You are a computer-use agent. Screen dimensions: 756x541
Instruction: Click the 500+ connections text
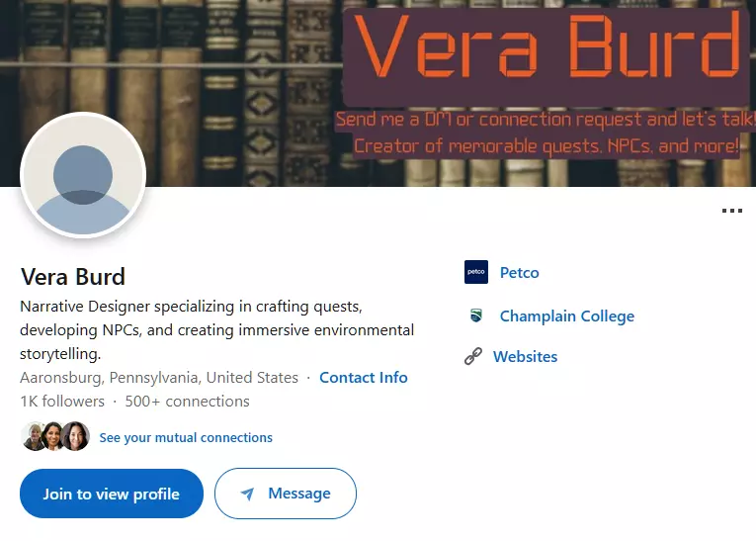pyautogui.click(x=186, y=402)
